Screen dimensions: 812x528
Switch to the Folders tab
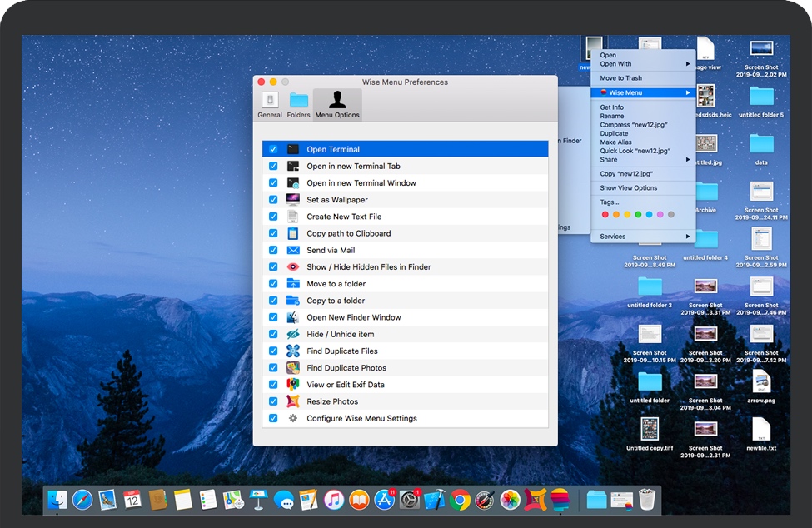pyautogui.click(x=298, y=104)
